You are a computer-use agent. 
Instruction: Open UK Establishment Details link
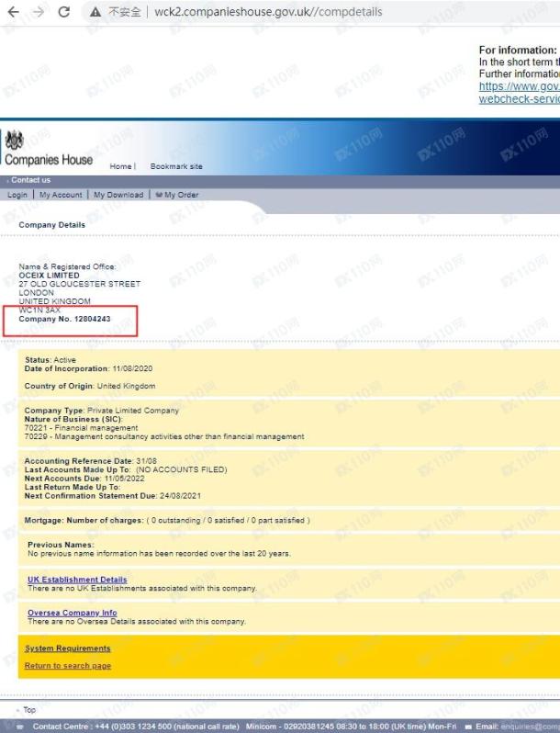77,580
